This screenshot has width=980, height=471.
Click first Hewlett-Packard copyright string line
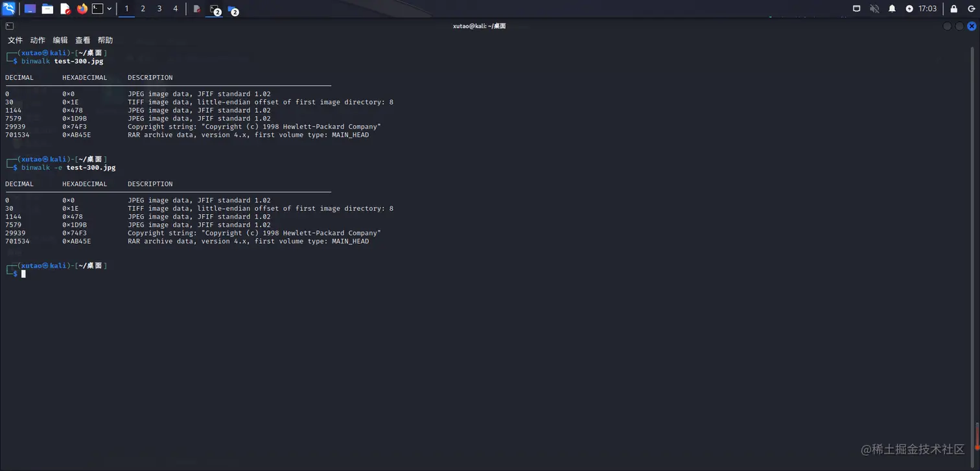(x=254, y=127)
